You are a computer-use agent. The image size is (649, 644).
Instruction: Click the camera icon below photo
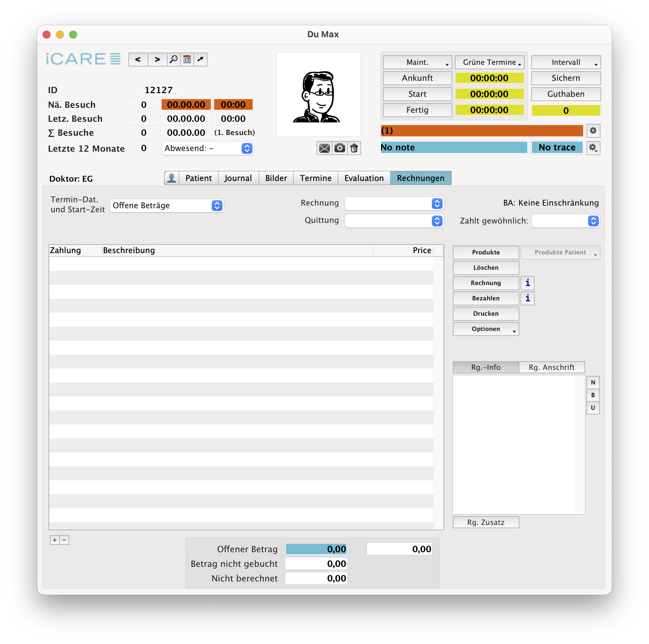[339, 148]
